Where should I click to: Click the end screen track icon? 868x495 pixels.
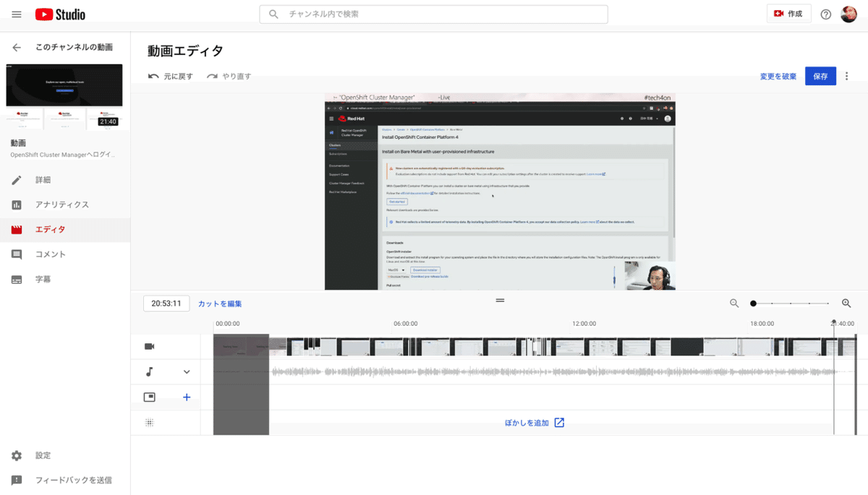150,397
